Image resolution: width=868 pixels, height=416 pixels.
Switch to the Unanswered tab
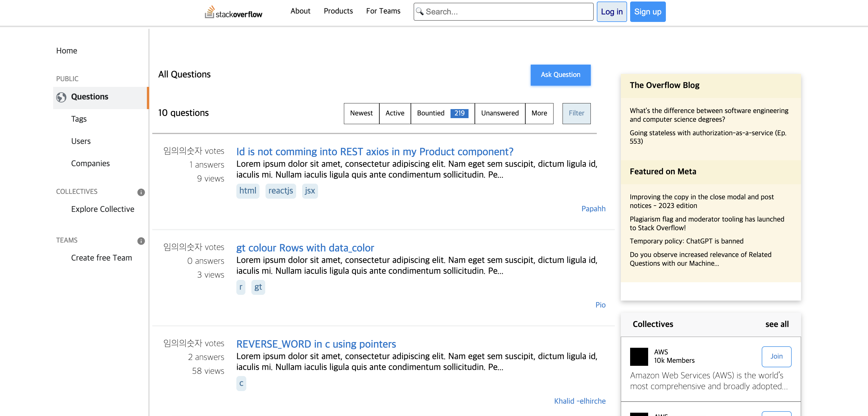pos(500,113)
